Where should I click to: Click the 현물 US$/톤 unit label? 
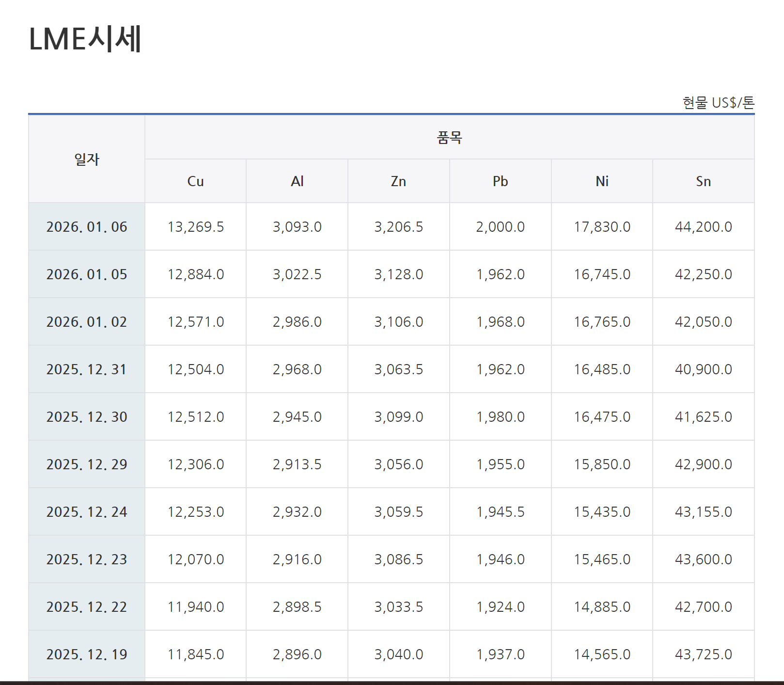(718, 103)
